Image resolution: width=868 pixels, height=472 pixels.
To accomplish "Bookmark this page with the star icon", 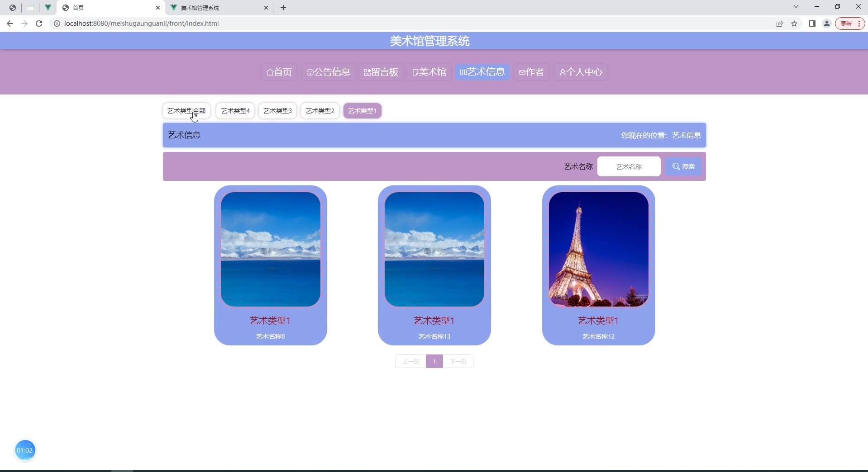I will [x=794, y=24].
